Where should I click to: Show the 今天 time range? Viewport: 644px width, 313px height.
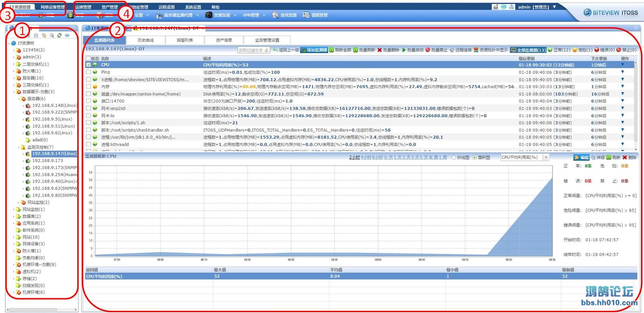point(388,157)
